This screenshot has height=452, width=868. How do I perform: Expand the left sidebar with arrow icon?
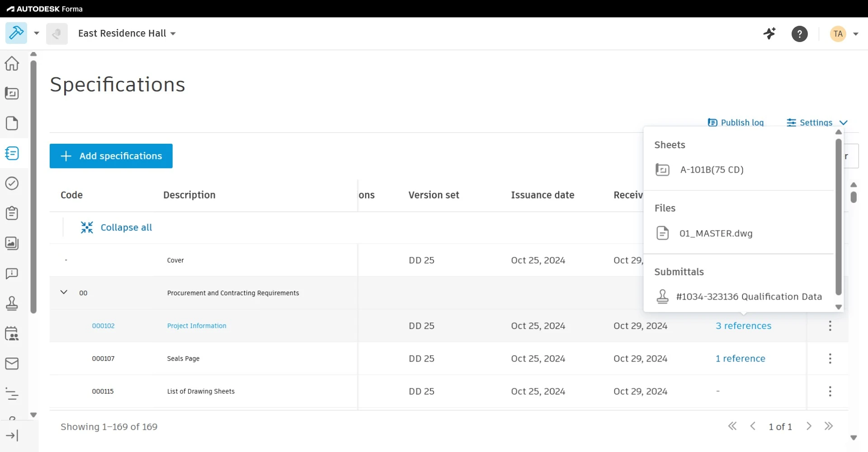click(12, 436)
